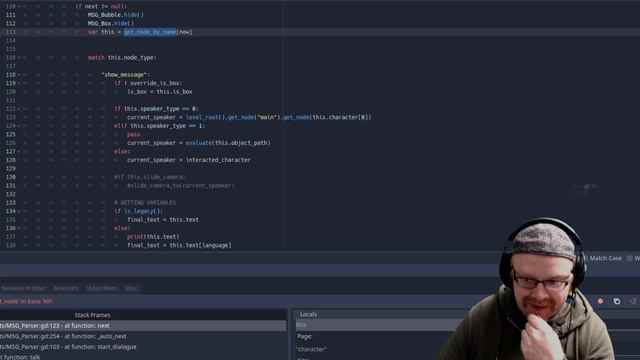Click evaluate(this.object_path) on line 126
Image resolution: width=640 pixels, height=360 pixels.
click(x=228, y=143)
